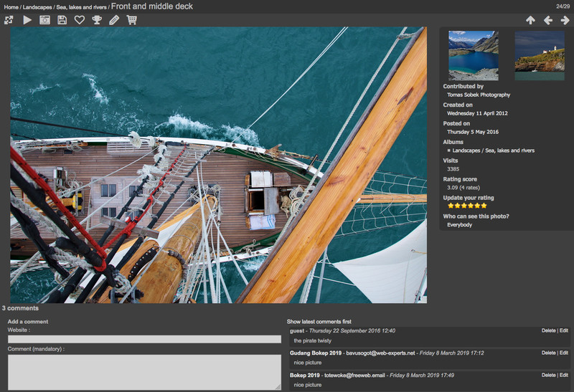Delete the guest comment 'the pirate twisty'

tap(548, 330)
